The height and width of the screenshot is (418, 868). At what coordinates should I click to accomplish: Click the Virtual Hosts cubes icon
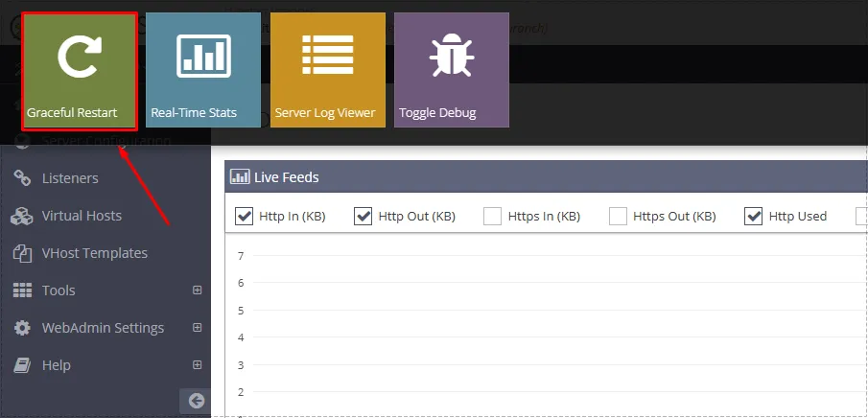tap(22, 216)
